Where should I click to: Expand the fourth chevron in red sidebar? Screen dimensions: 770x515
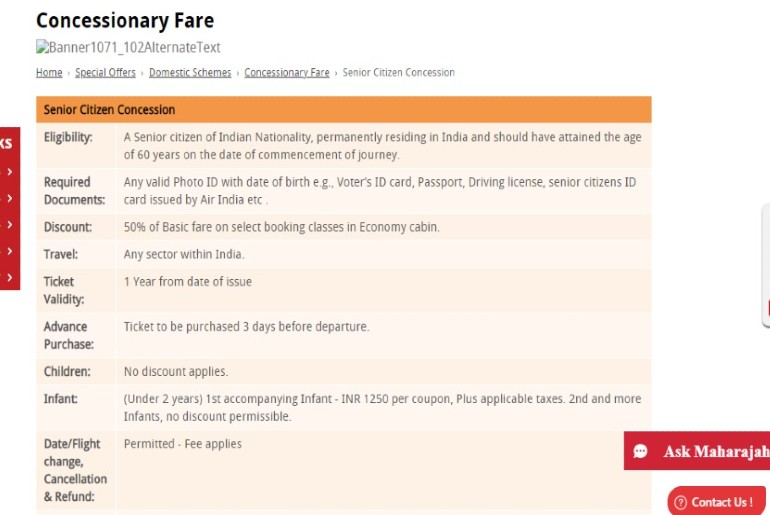point(10,251)
